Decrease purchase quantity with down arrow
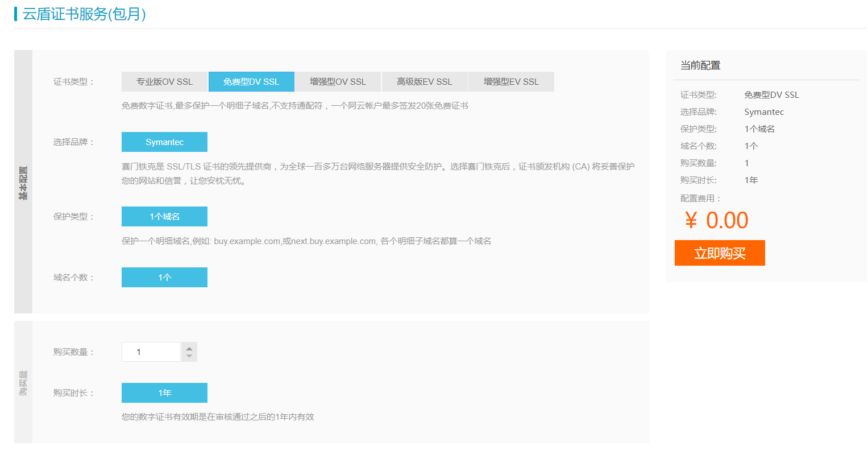This screenshot has width=868, height=450. coord(189,357)
